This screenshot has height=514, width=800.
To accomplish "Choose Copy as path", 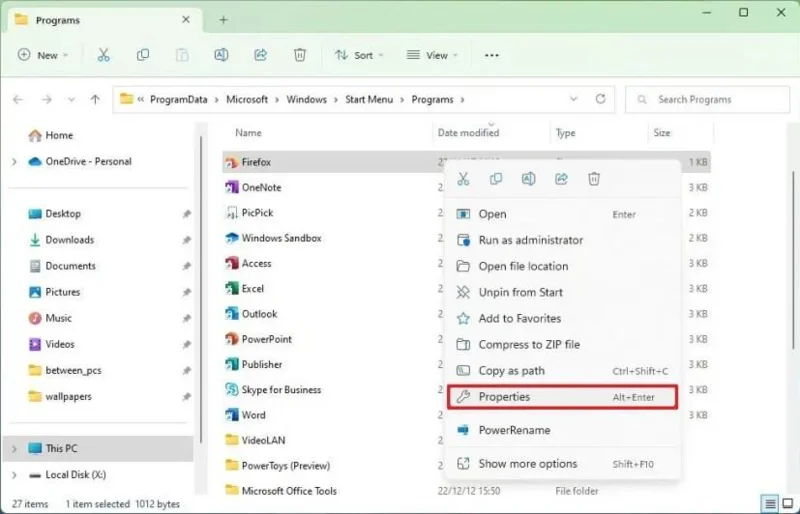I will (563, 371).
